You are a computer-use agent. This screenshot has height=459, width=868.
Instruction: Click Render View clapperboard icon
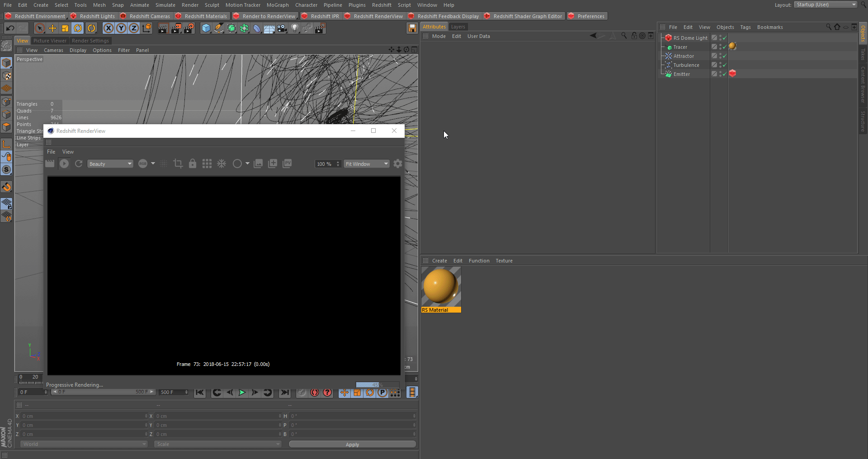coord(163,28)
